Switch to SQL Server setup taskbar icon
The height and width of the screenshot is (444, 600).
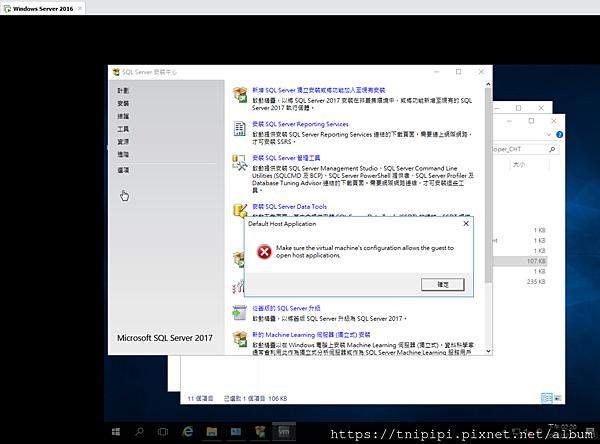pos(260,432)
